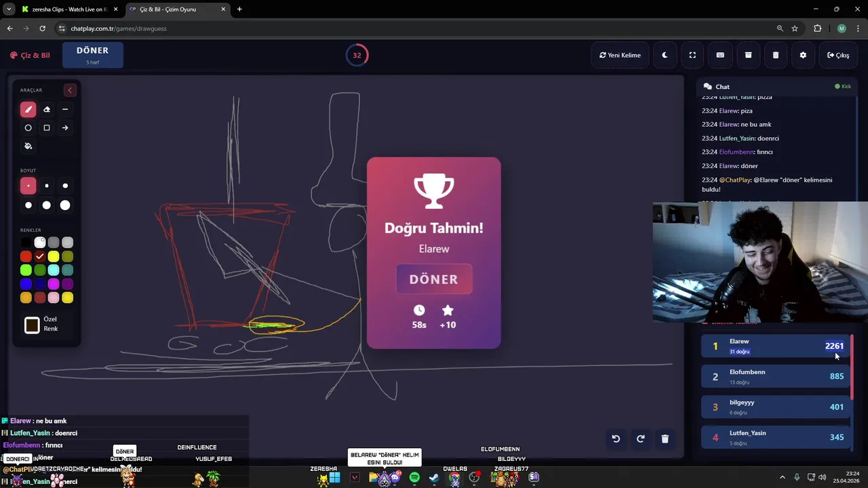This screenshot has height=488, width=868.
Task: Select the circle shape tool
Action: point(28,127)
